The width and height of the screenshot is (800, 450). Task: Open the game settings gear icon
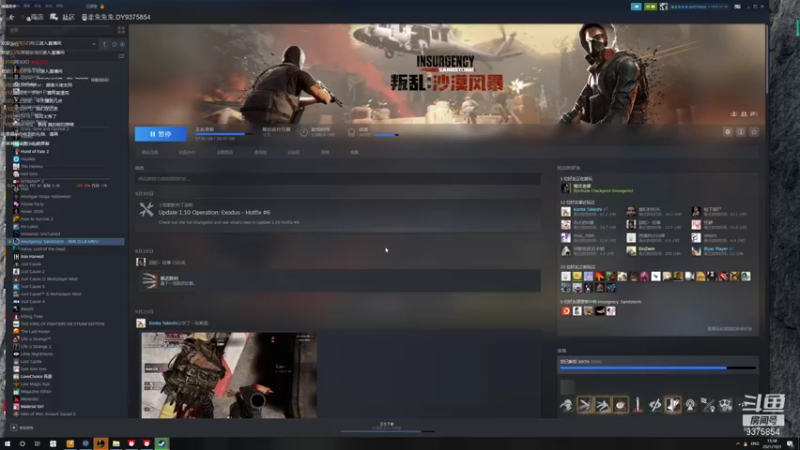(728, 132)
